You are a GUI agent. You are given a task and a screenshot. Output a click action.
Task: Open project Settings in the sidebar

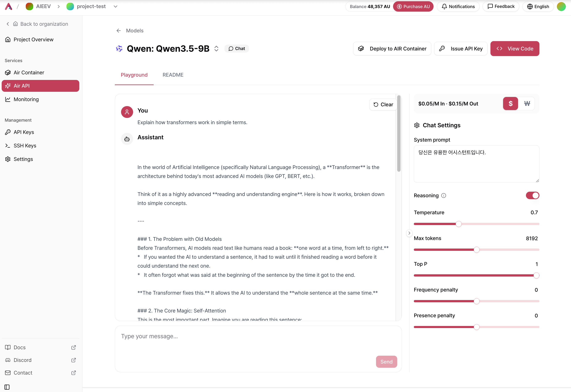40,159
